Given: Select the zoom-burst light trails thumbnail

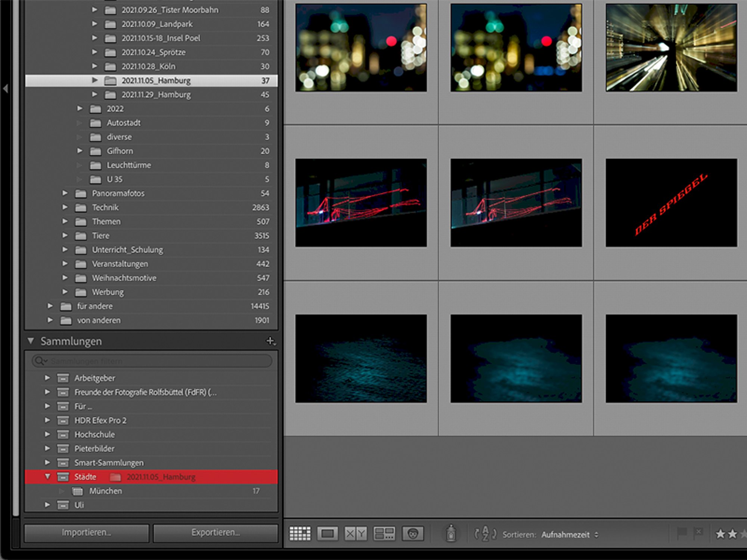Looking at the screenshot, I should [671, 47].
